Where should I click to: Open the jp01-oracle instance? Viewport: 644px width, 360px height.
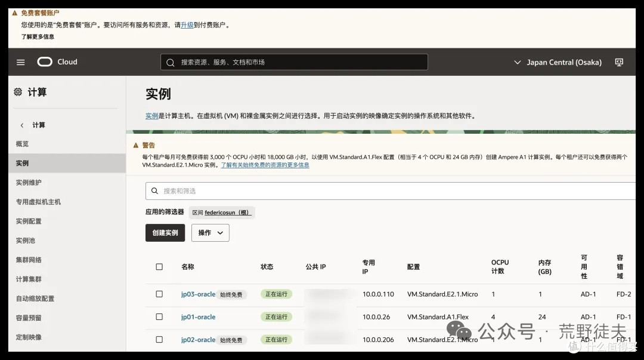tap(198, 317)
